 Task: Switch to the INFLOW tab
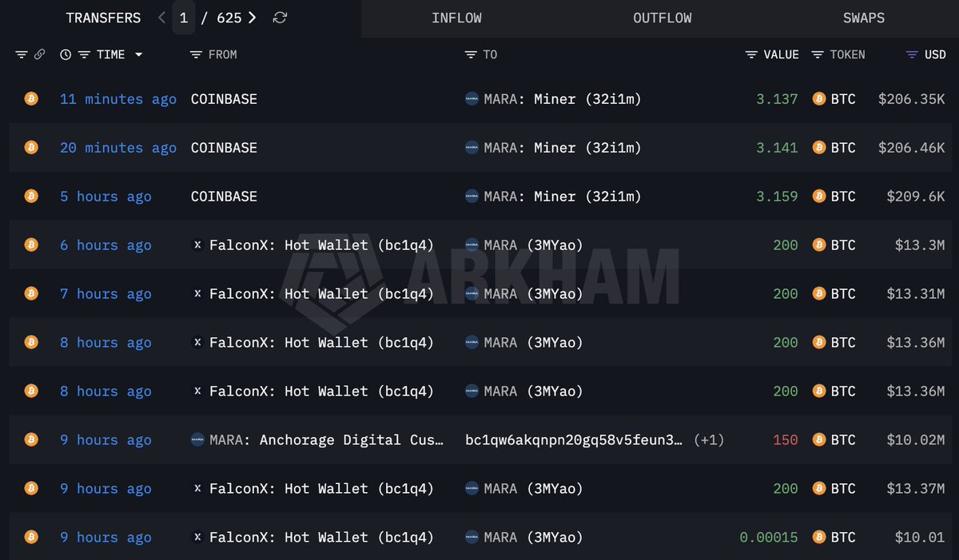click(456, 18)
